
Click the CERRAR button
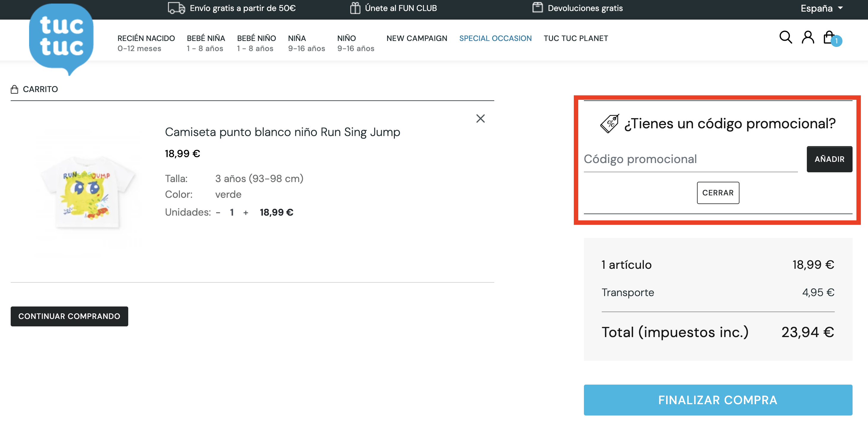pyautogui.click(x=718, y=193)
